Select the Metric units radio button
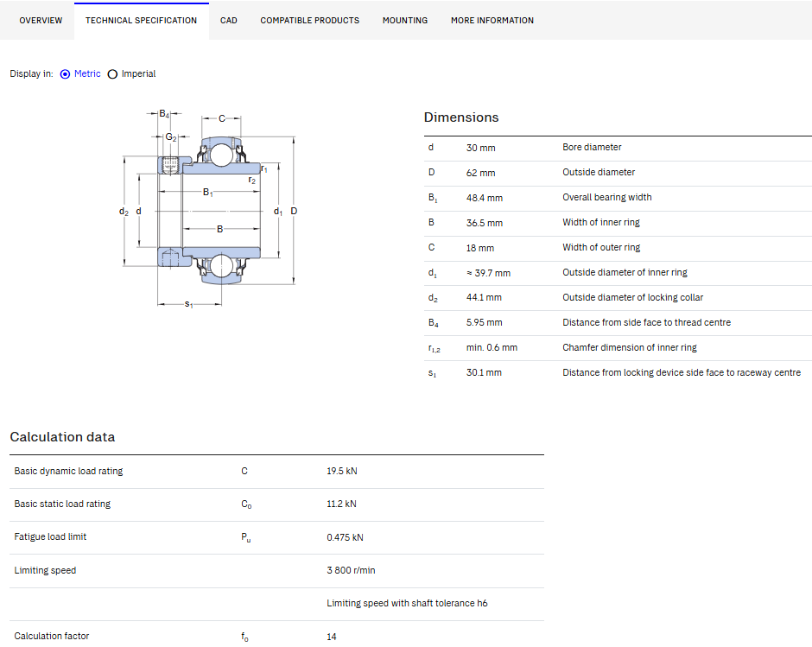 tap(66, 74)
